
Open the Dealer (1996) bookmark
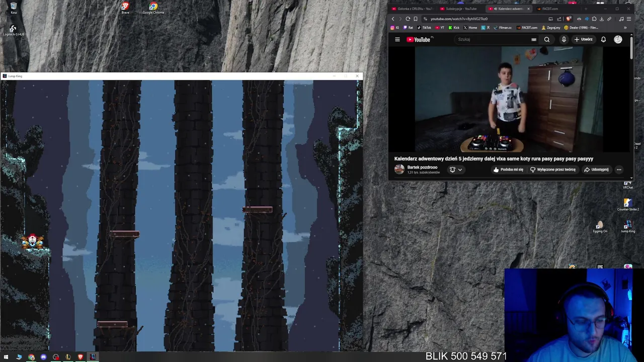[581, 28]
